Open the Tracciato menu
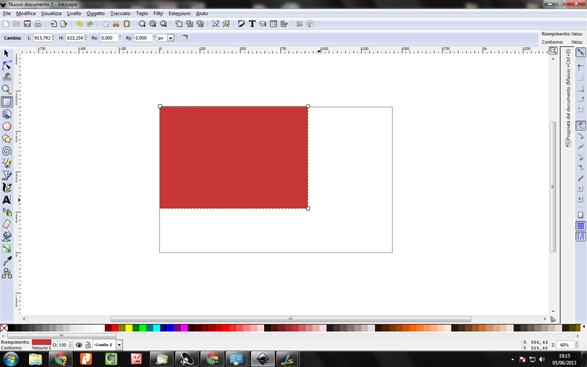The width and height of the screenshot is (587, 367). (x=120, y=13)
